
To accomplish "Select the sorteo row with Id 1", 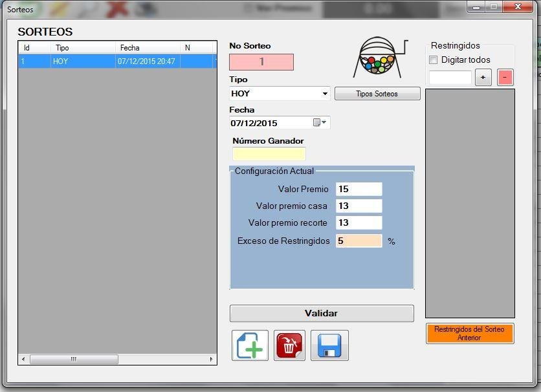I will coord(117,61).
